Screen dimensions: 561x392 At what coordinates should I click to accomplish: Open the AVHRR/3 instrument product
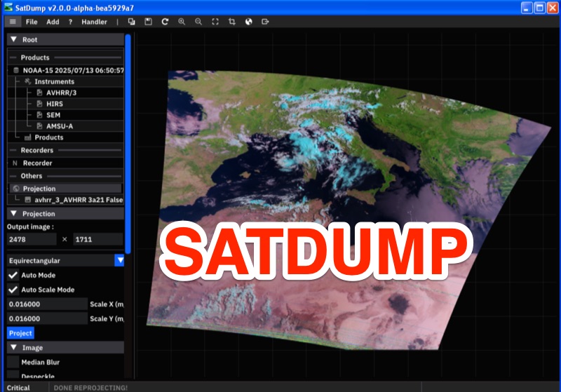coord(61,93)
